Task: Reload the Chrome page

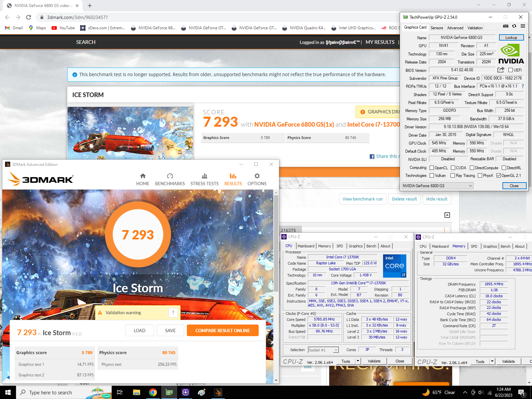Action: coord(29,17)
